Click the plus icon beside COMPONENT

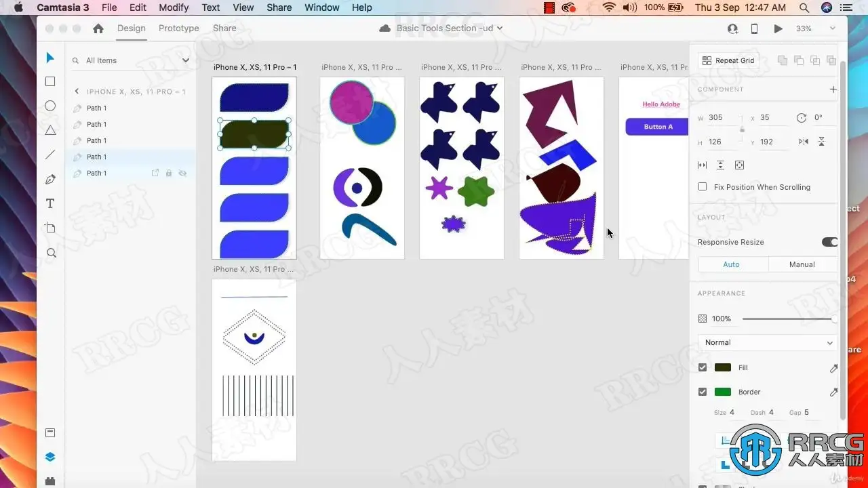(x=833, y=89)
